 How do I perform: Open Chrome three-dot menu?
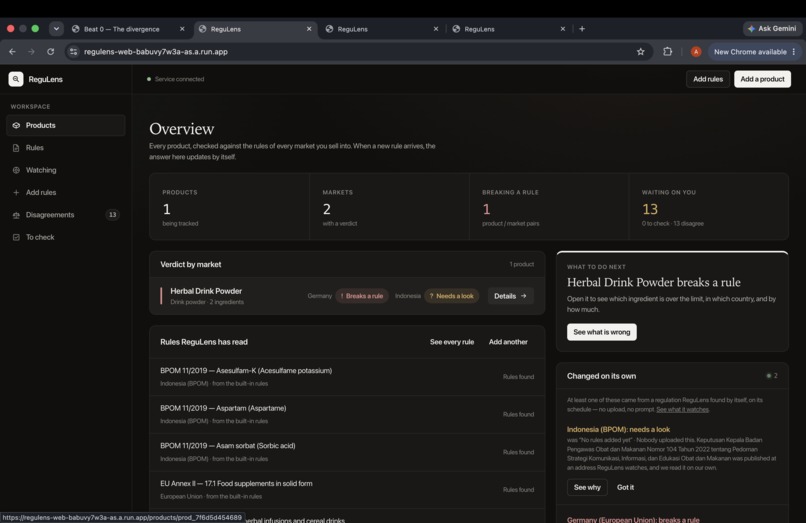[794, 52]
